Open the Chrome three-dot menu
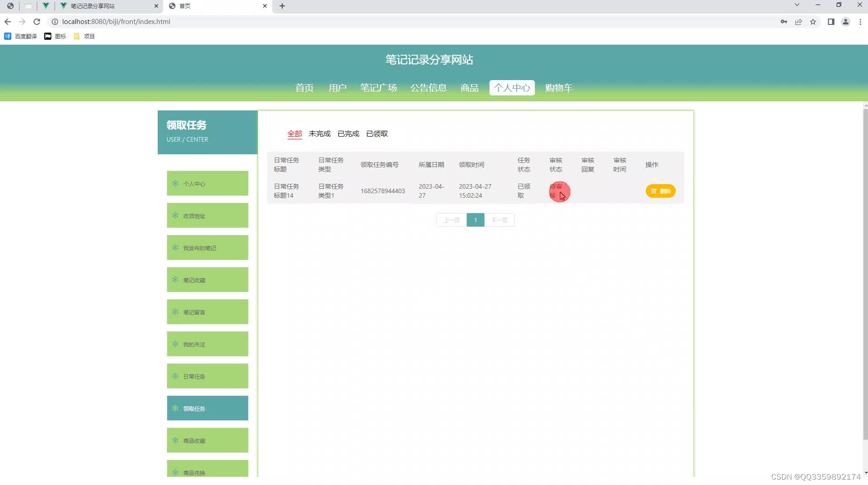Viewport: 868px width, 485px height. click(860, 22)
